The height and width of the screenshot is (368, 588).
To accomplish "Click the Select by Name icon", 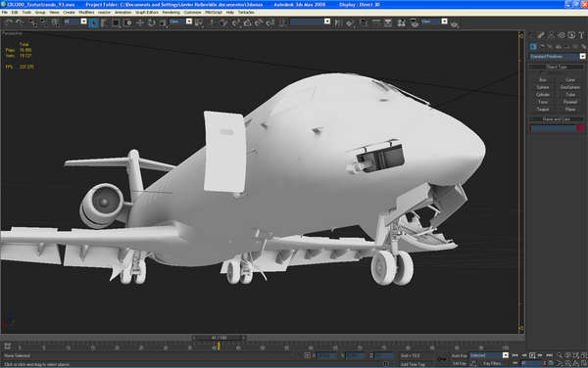I will [x=104, y=23].
